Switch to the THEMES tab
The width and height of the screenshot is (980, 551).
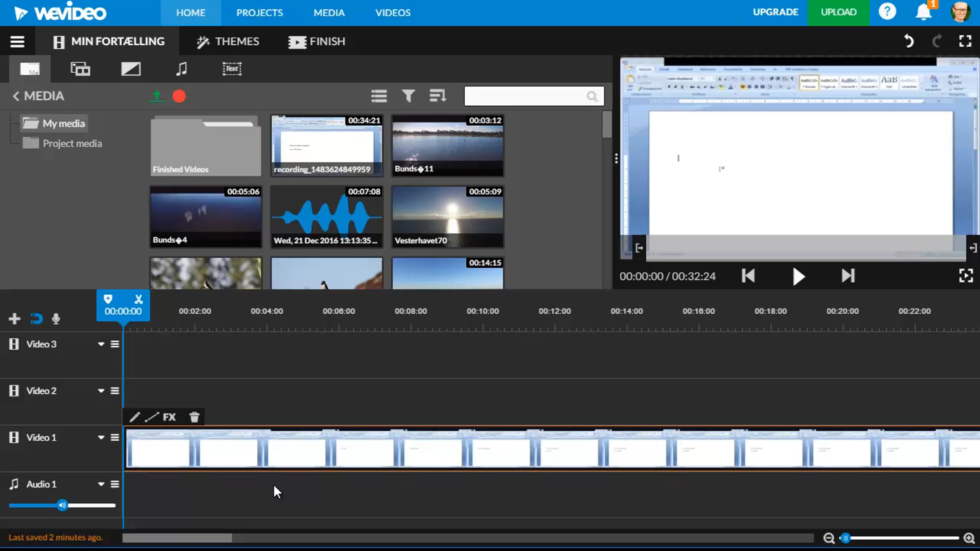click(228, 41)
